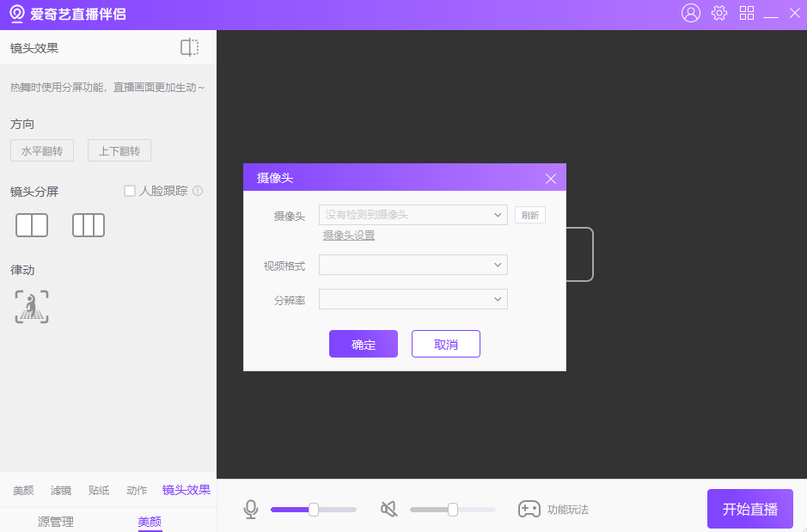Open the 功能玩法 gamepad feature icon

pyautogui.click(x=527, y=509)
